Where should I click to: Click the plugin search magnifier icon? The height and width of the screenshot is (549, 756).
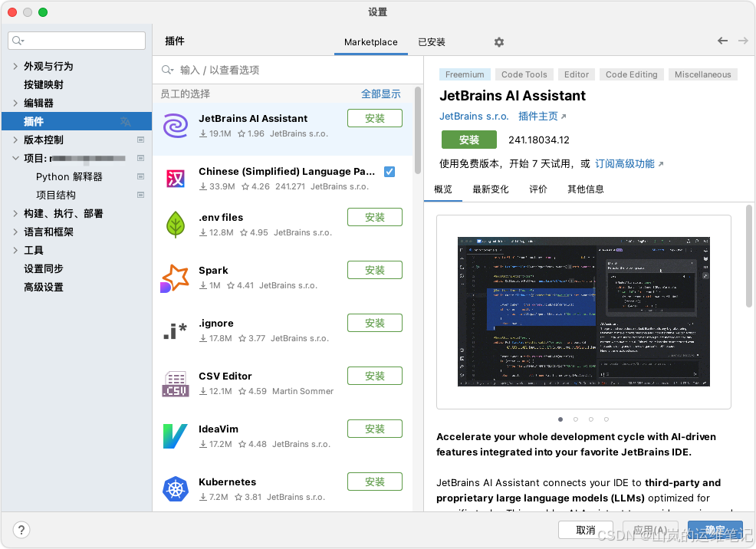[x=167, y=70]
